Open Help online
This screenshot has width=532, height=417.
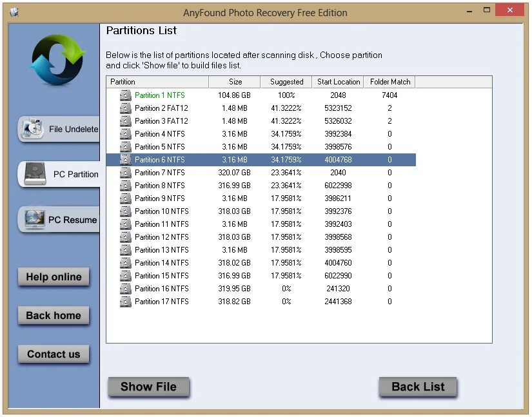(54, 277)
